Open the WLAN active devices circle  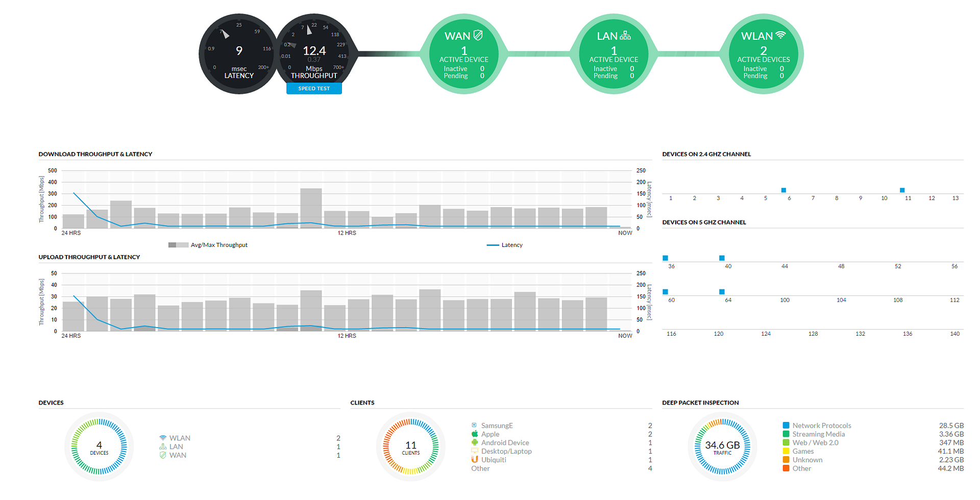click(764, 54)
